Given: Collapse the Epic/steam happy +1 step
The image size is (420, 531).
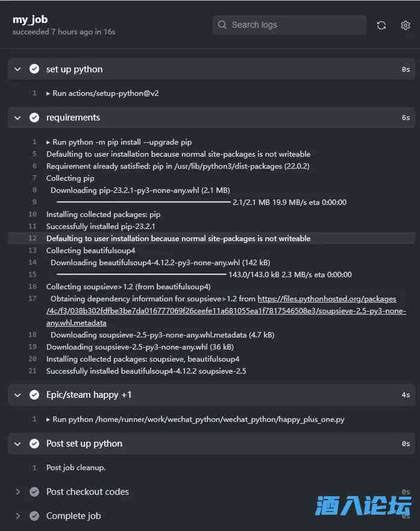Looking at the screenshot, I should coord(17,395).
